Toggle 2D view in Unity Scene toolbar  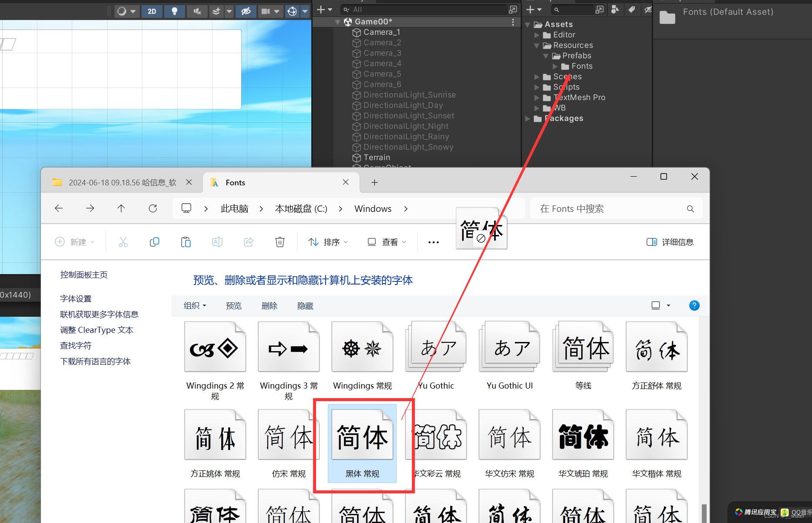[152, 11]
